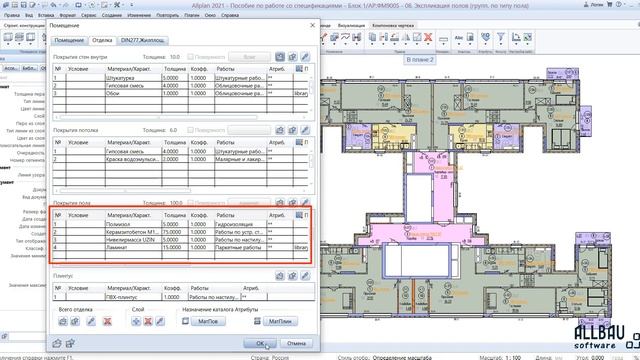640x360 pixels.
Task: Open the Сервис menu
Action: point(89,15)
